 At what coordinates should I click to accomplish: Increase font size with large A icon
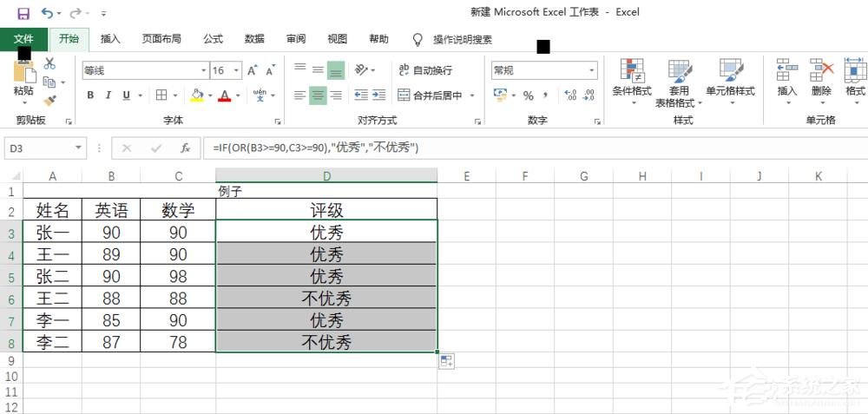click(253, 70)
